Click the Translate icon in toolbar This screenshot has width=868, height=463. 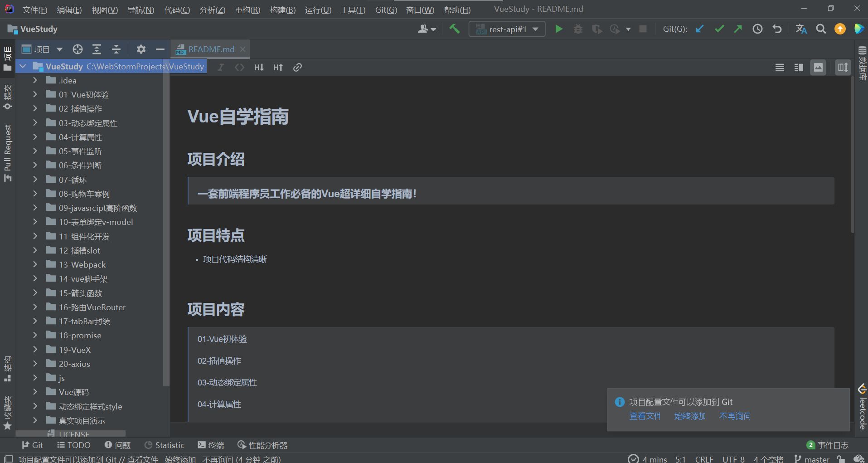[x=801, y=29]
